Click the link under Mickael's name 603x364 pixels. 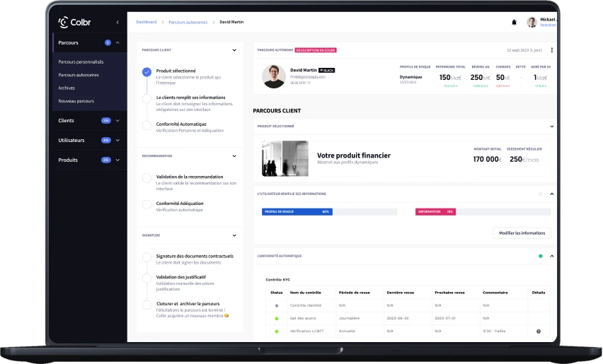coord(548,25)
